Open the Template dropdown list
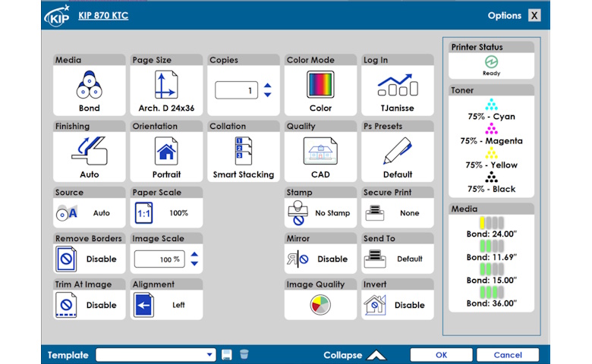Screen dimensions: 592x364 (156, 355)
